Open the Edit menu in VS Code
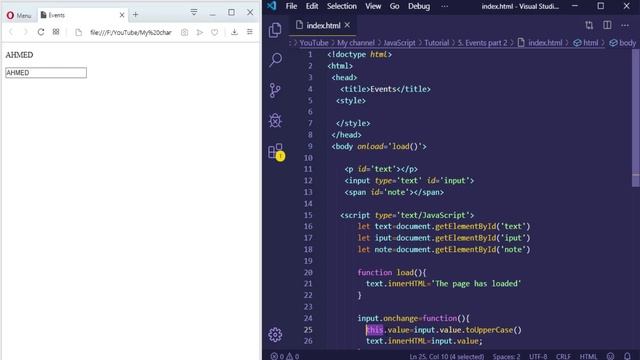Image resolution: width=640 pixels, height=360 pixels. [312, 6]
